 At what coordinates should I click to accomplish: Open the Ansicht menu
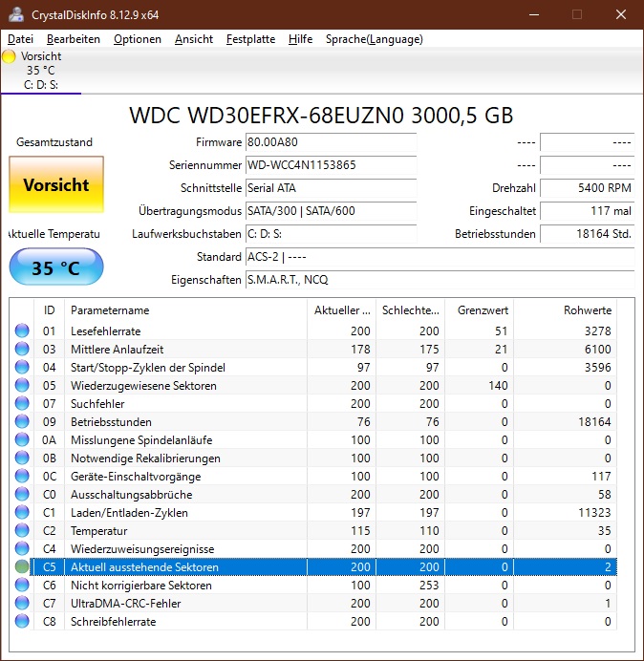coord(194,39)
